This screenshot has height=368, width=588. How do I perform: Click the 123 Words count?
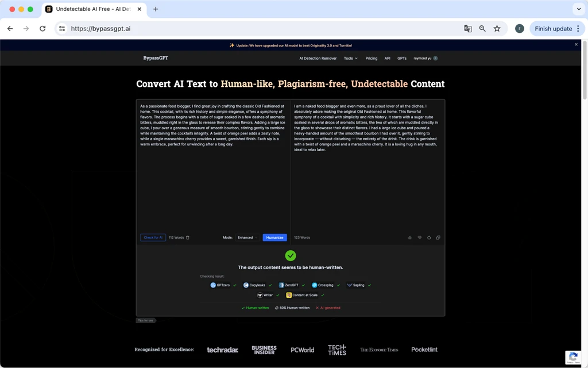(x=302, y=237)
